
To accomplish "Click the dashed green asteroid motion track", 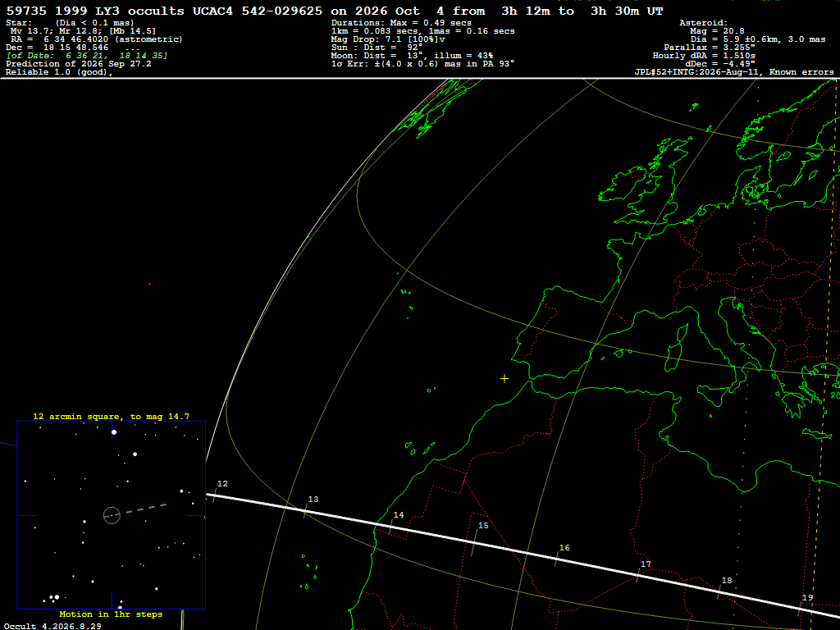I will pyautogui.click(x=137, y=510).
